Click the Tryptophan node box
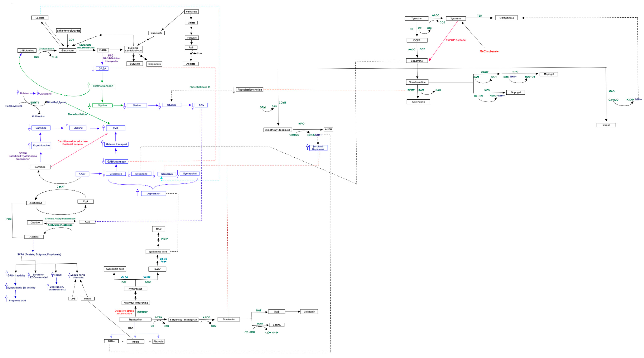 [x=135, y=320]
